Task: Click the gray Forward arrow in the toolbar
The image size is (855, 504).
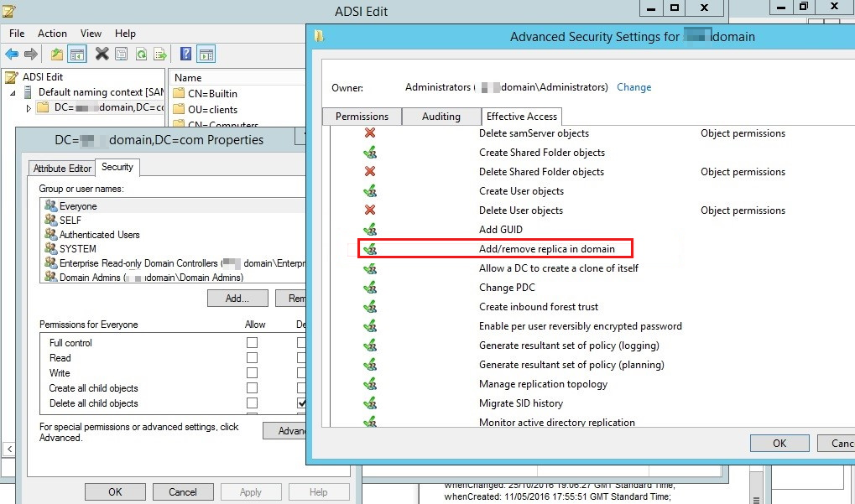Action: point(31,54)
